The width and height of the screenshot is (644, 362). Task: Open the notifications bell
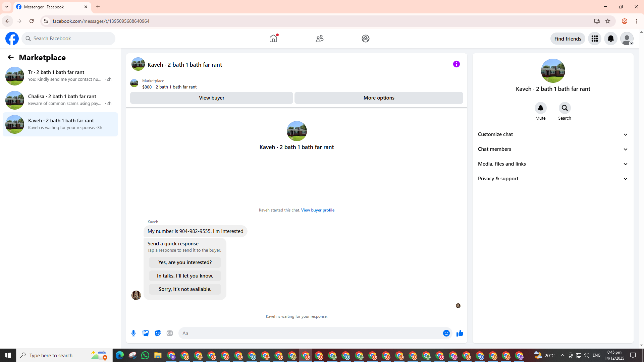pyautogui.click(x=610, y=39)
